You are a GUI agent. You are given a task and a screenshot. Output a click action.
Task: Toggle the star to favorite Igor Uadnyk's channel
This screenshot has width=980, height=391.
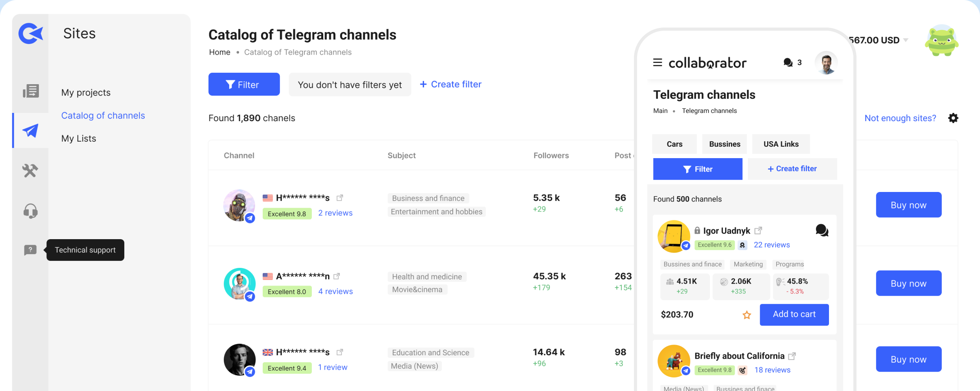coord(746,315)
